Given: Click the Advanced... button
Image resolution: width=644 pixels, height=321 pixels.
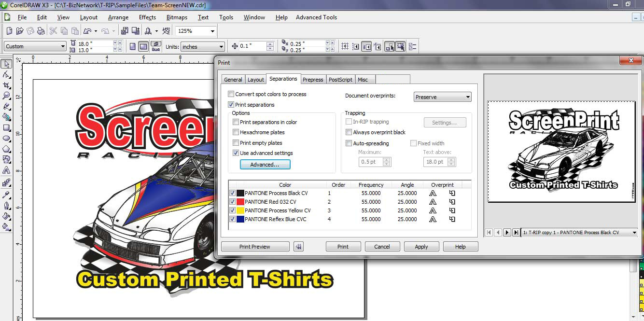Looking at the screenshot, I should [265, 165].
